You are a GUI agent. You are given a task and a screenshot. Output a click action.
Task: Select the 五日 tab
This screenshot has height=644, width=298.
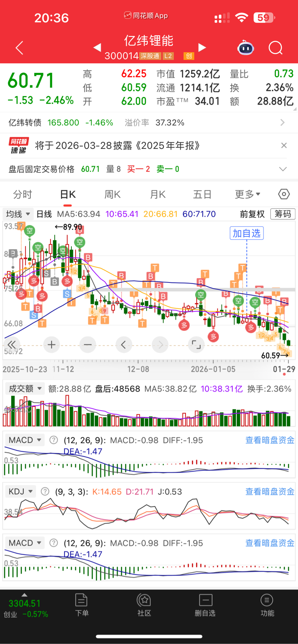(202, 194)
